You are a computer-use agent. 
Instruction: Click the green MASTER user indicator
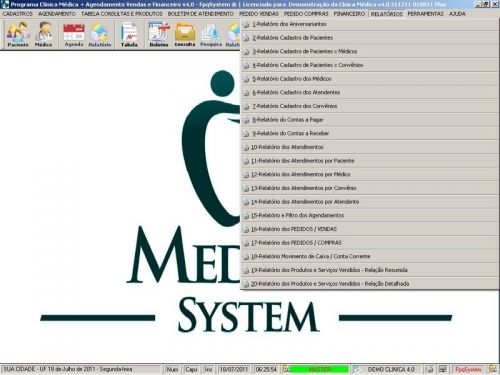319,369
